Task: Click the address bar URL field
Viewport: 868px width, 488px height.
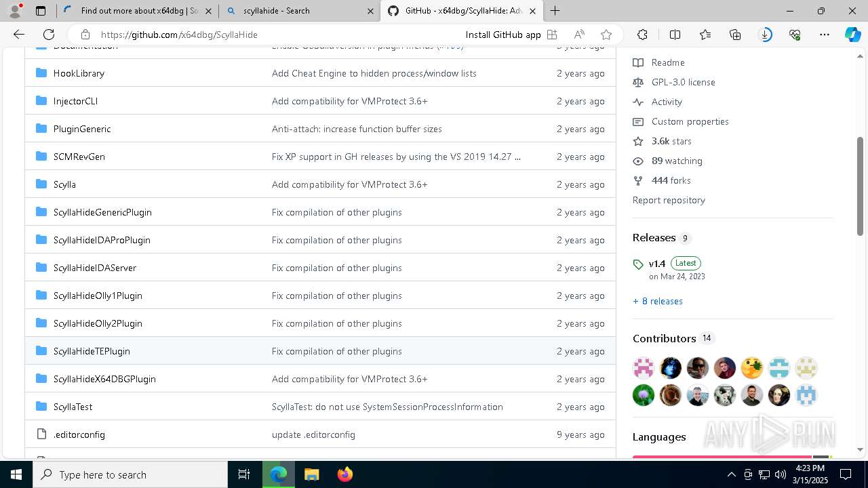Action: pyautogui.click(x=179, y=35)
